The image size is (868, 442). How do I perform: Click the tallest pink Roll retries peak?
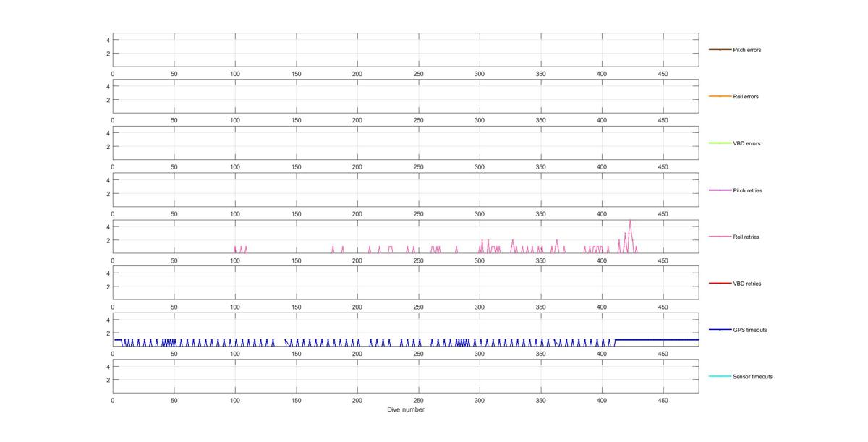pos(630,221)
